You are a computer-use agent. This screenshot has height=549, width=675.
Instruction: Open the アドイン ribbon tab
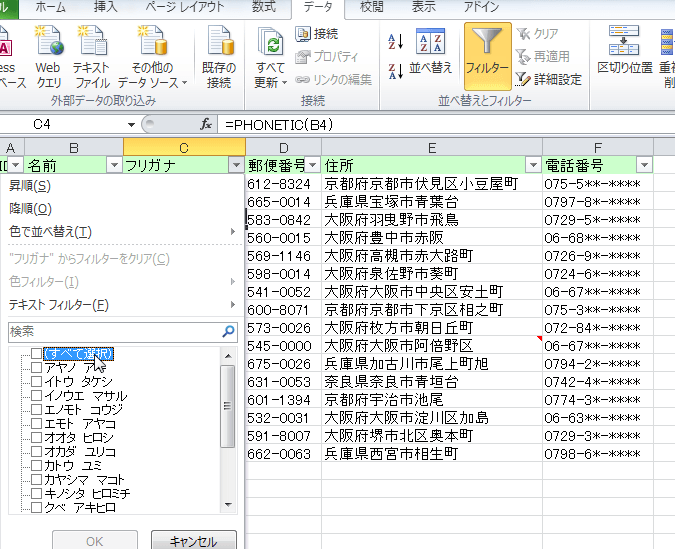481,7
